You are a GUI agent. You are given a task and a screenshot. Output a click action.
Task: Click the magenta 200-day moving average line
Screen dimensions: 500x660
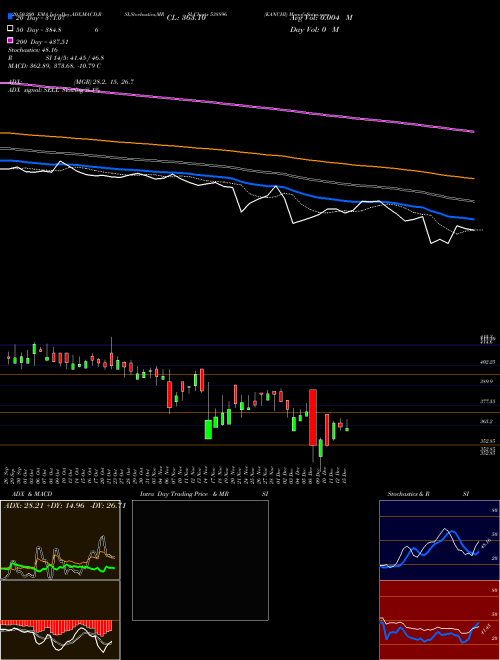click(237, 106)
